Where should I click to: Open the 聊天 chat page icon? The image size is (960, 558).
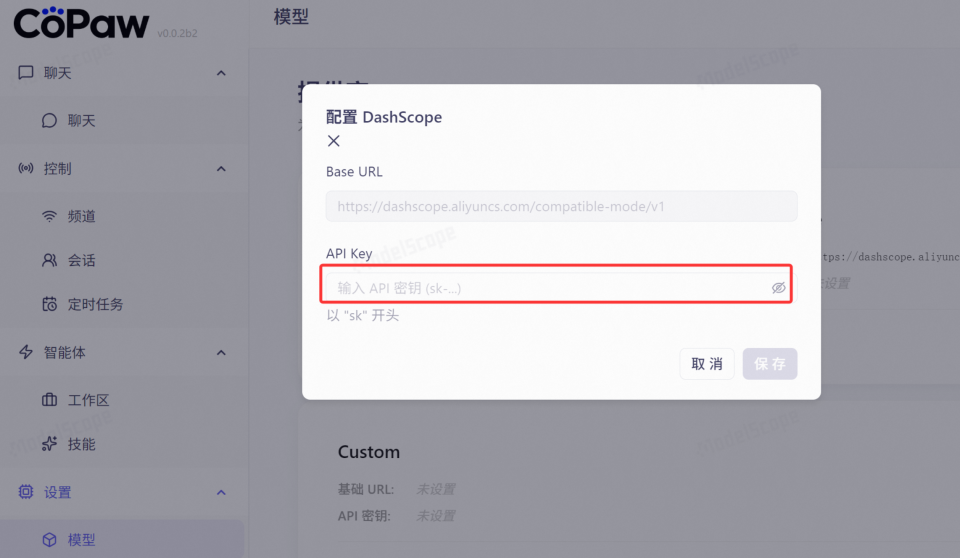pyautogui.click(x=49, y=121)
